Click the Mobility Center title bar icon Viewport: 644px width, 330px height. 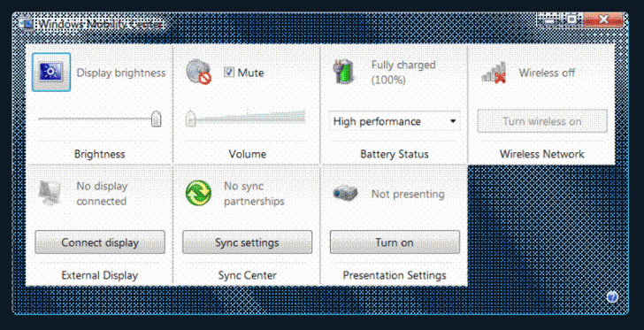click(27, 24)
